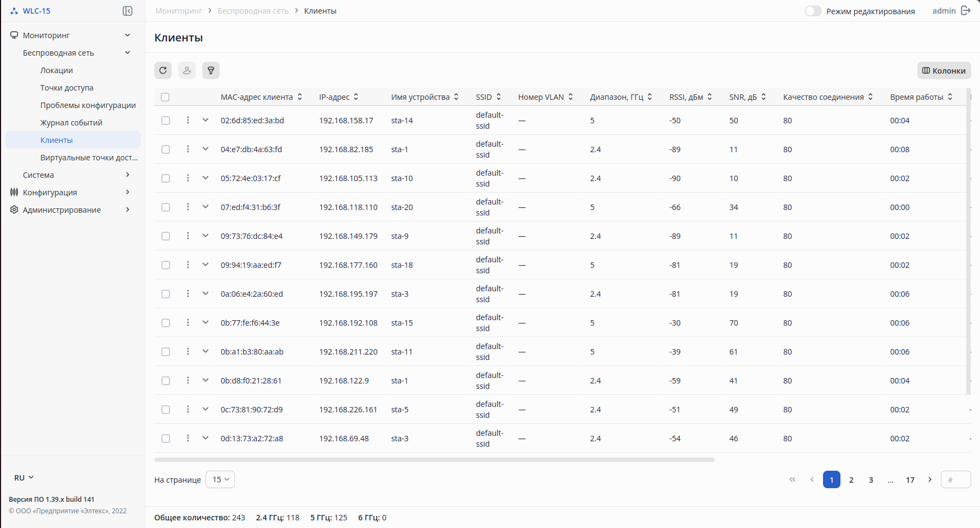Image resolution: width=980 pixels, height=528 pixels.
Task: Sort by Номер VLAN column
Action: [571, 97]
